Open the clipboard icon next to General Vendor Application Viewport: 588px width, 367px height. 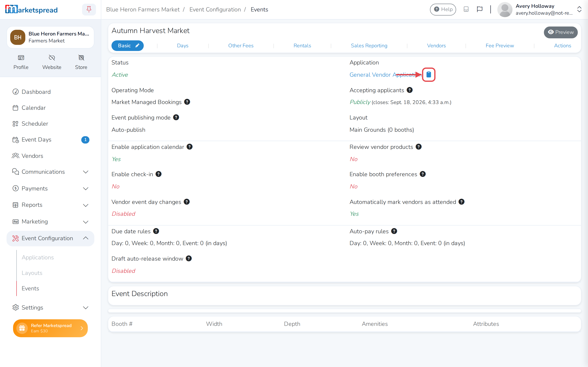point(429,74)
